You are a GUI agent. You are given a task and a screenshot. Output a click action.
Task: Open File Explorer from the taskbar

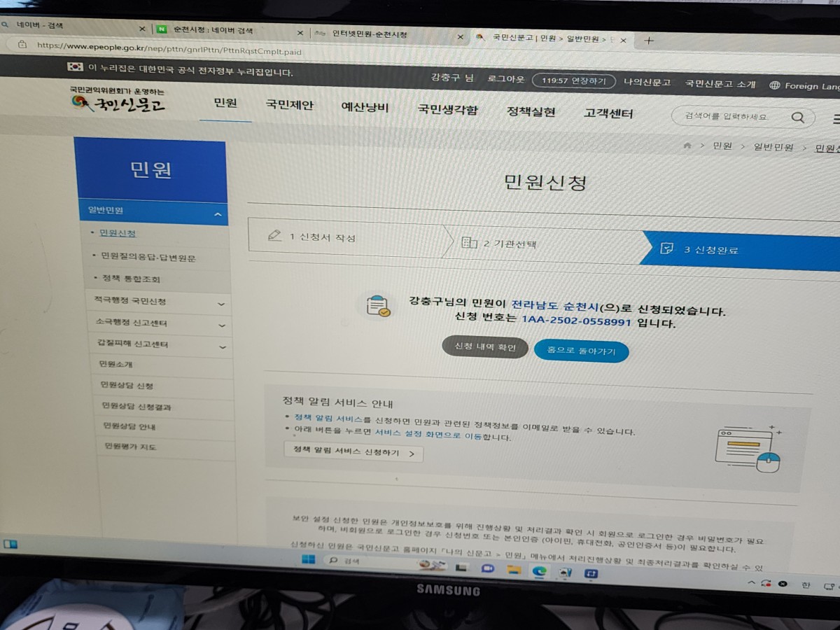click(x=513, y=570)
